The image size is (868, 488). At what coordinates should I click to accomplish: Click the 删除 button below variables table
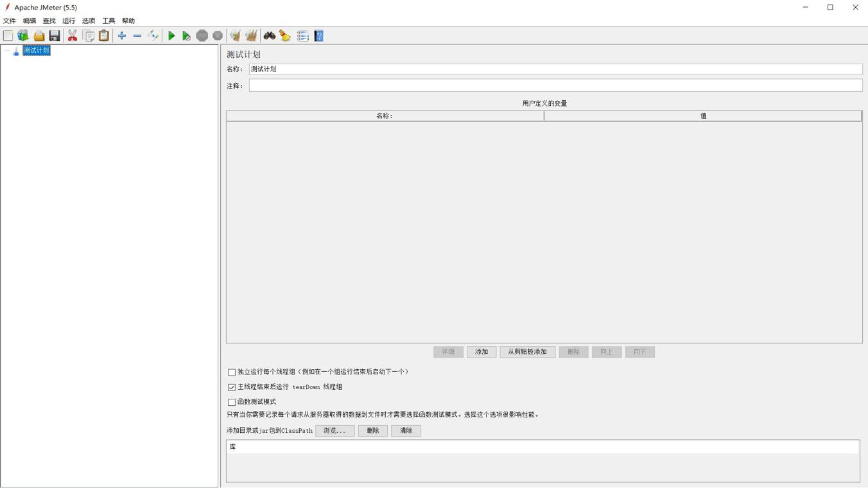[x=573, y=352]
